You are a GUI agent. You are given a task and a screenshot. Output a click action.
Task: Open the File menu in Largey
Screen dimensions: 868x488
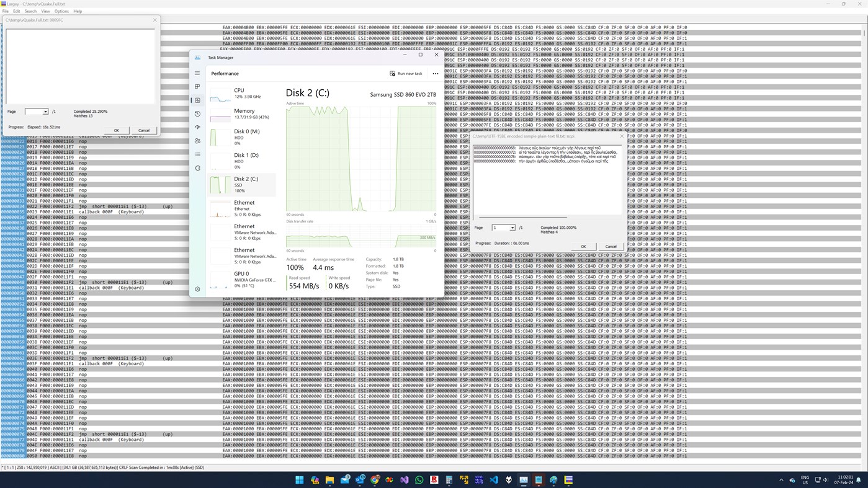(x=6, y=11)
